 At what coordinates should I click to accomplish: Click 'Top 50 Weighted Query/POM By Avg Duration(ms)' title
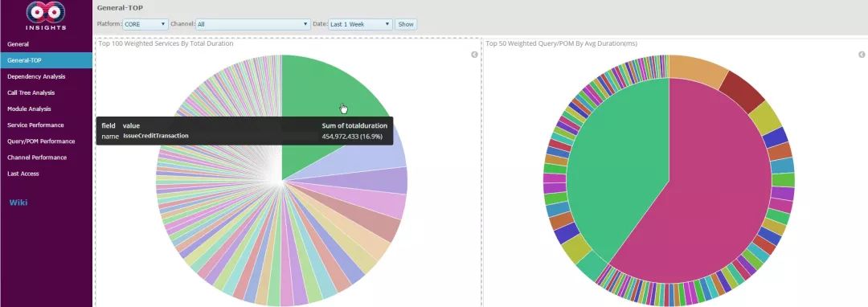tap(561, 43)
